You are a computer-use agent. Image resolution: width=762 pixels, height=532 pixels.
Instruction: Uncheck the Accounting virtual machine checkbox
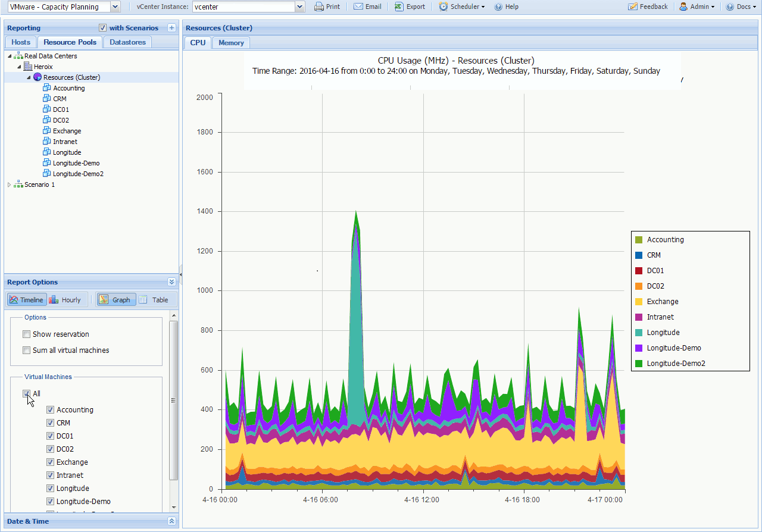click(50, 410)
